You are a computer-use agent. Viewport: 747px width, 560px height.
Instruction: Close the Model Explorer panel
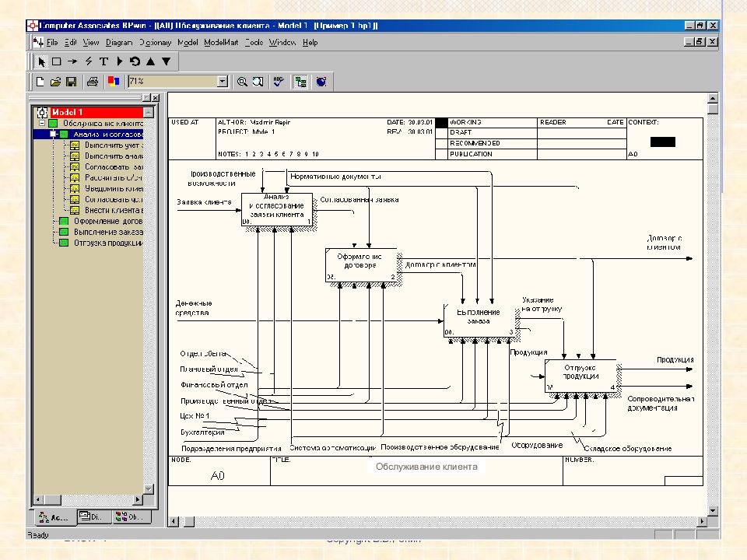pyautogui.click(x=156, y=98)
